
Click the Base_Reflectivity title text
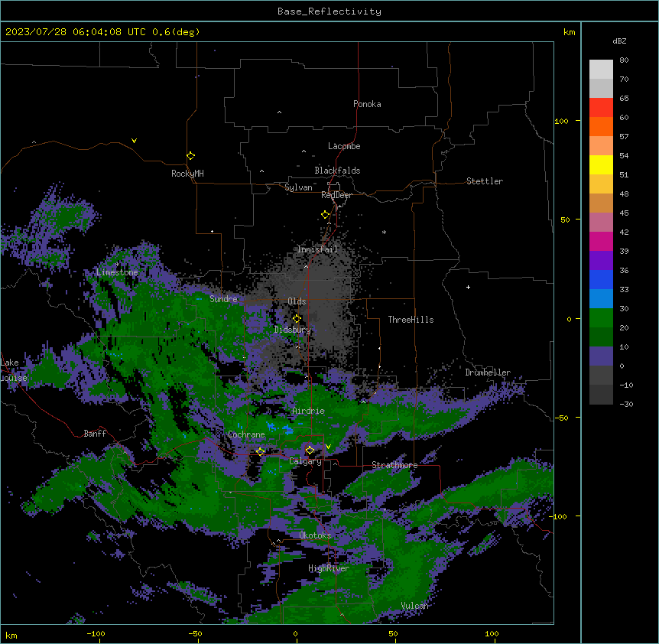(x=329, y=11)
